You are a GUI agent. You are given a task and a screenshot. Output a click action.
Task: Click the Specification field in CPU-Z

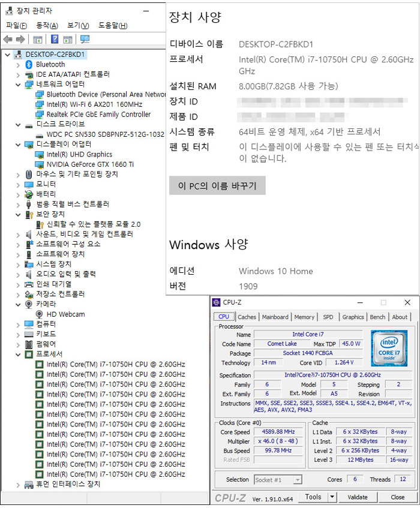pyautogui.click(x=333, y=375)
